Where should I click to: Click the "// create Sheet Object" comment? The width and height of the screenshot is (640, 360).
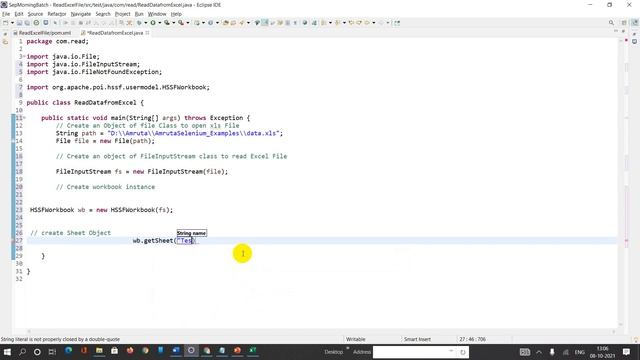click(x=70, y=233)
